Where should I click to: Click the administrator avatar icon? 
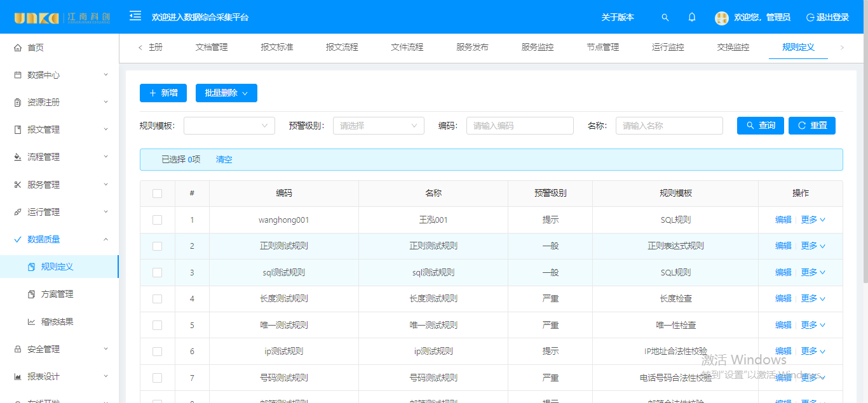tap(721, 18)
